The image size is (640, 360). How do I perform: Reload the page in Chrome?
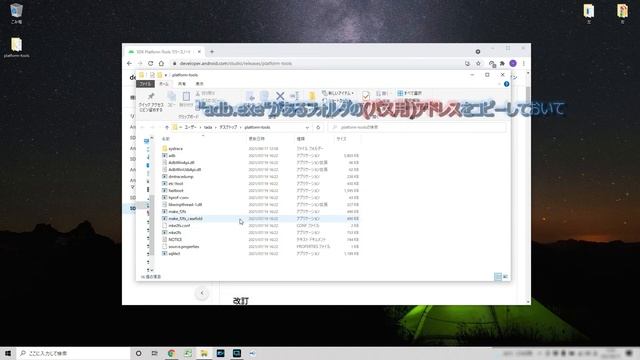[x=151, y=64]
